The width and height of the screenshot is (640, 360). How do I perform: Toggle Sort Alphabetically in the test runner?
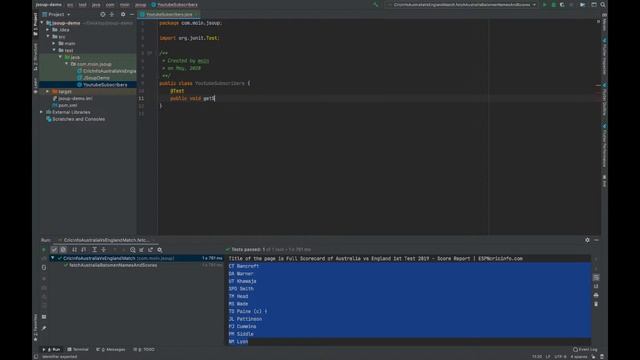click(x=74, y=250)
